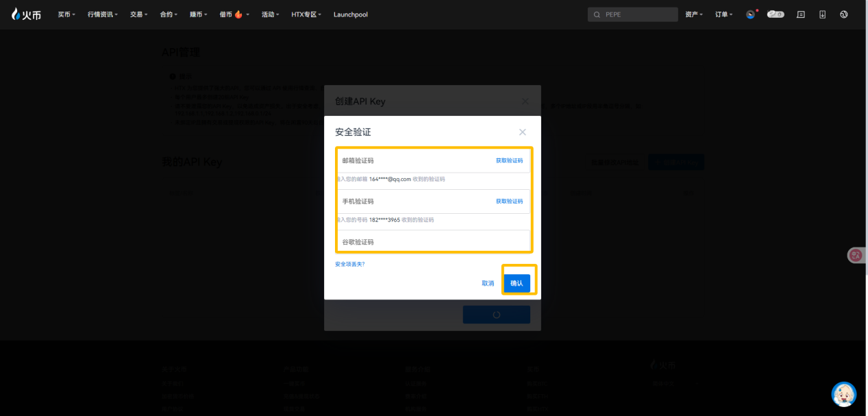This screenshot has width=868, height=416.
Task: Select the 182****3965 phone text
Action: click(384, 220)
